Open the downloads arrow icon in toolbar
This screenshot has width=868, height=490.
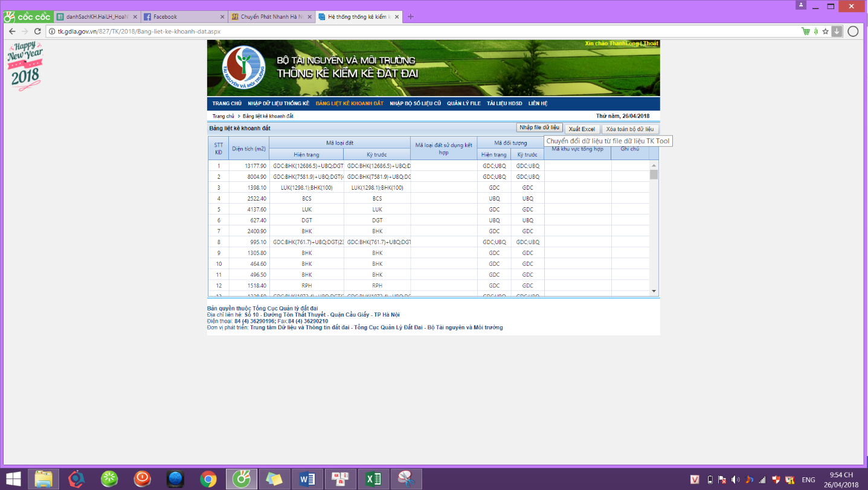tap(837, 31)
